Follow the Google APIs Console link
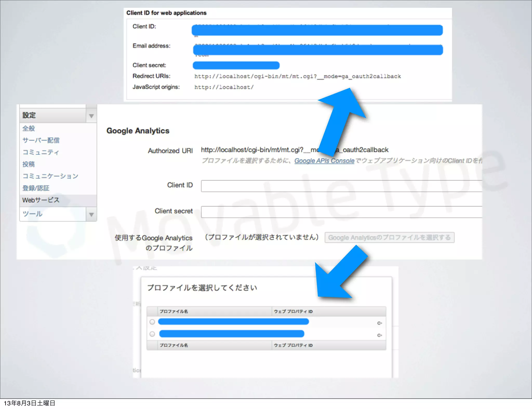Image resolution: width=532 pixels, height=409 pixels. (324, 161)
